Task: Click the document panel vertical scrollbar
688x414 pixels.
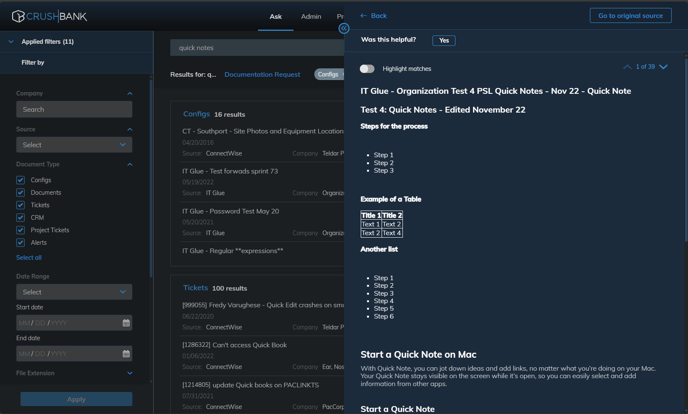Action: [686, 149]
